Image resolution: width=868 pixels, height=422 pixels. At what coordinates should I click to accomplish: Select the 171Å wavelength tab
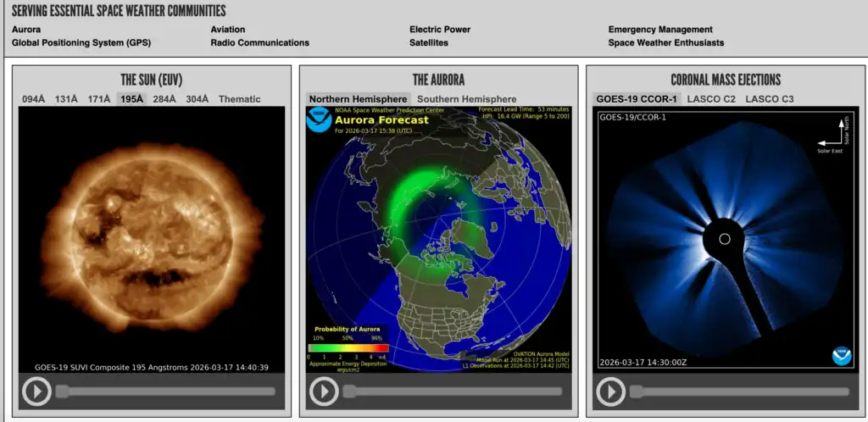tap(99, 99)
